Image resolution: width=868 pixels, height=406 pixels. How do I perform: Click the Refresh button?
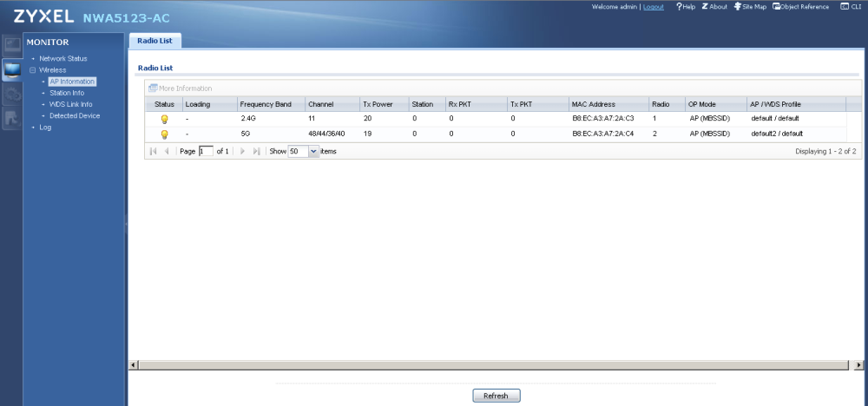click(x=496, y=396)
